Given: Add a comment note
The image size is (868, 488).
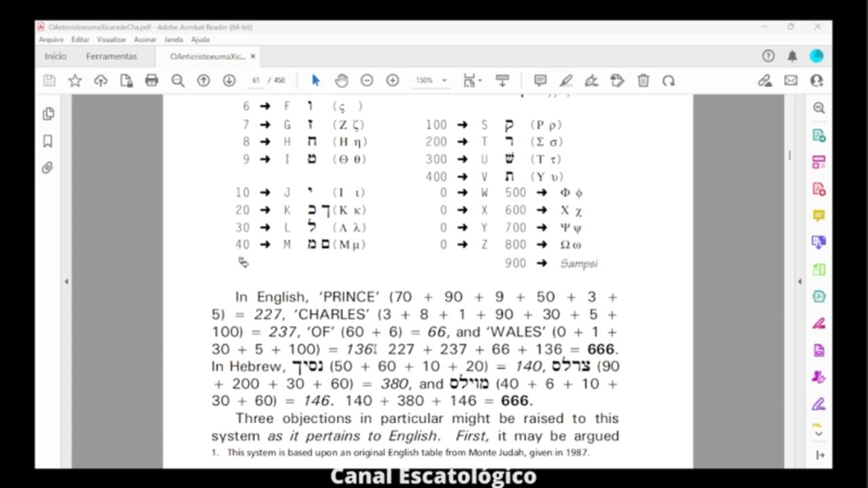Looking at the screenshot, I should pos(540,81).
